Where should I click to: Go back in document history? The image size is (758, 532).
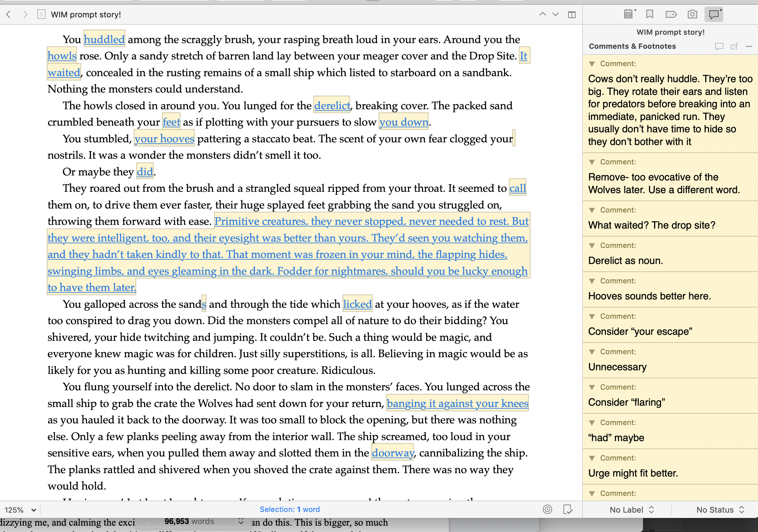9,14
